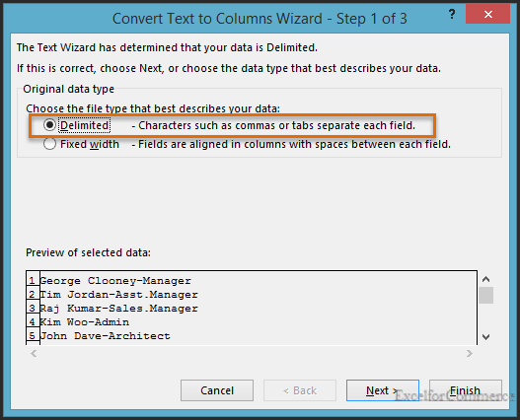Click the horizontal scroll right arrow

(x=469, y=354)
